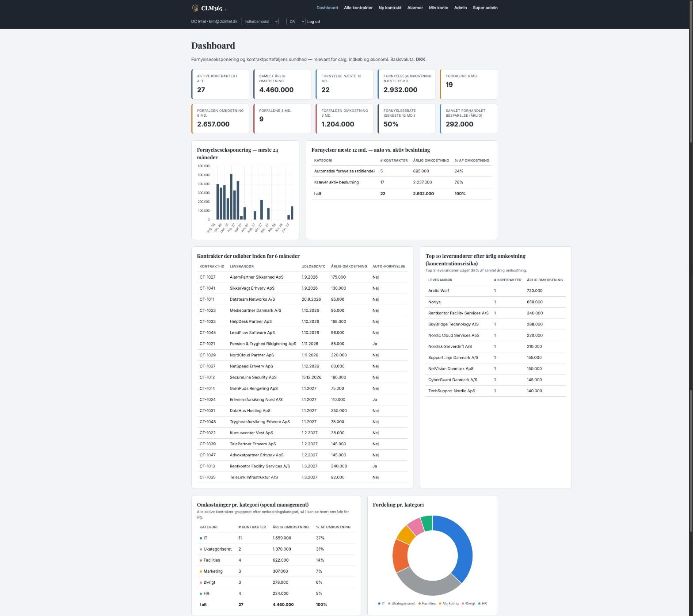
Task: Click the Log ud link
Action: point(313,22)
